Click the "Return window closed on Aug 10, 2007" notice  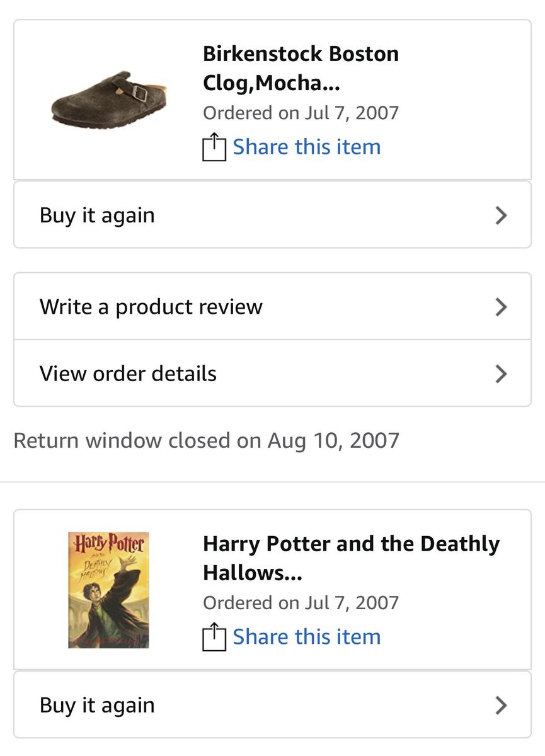[206, 440]
